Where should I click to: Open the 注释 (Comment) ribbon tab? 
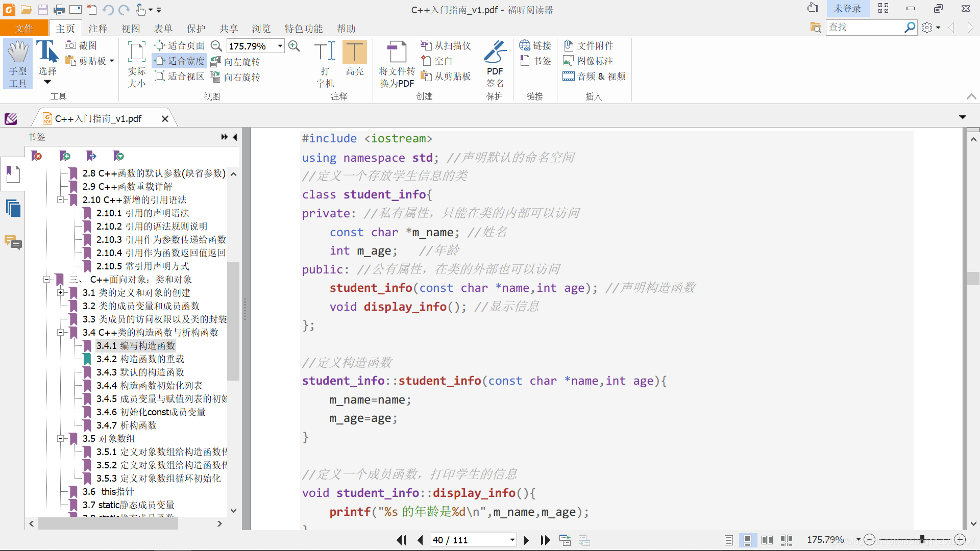pos(97,29)
